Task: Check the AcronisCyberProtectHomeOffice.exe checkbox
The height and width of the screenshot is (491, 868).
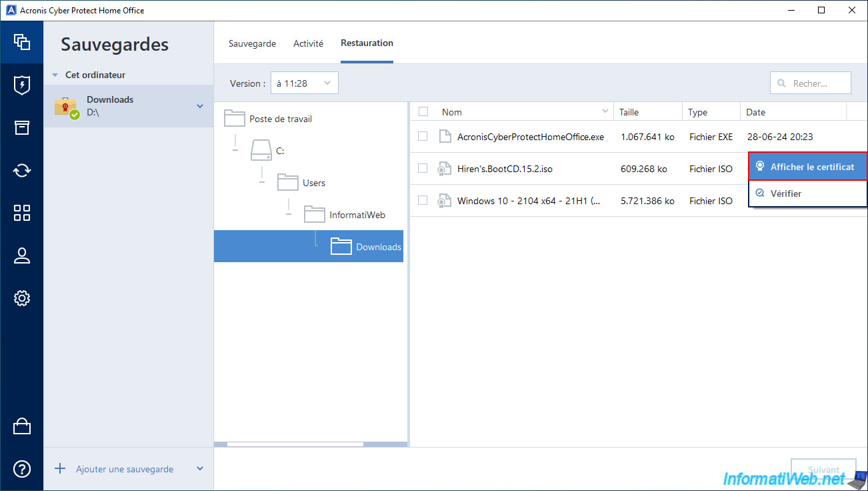Action: 423,136
